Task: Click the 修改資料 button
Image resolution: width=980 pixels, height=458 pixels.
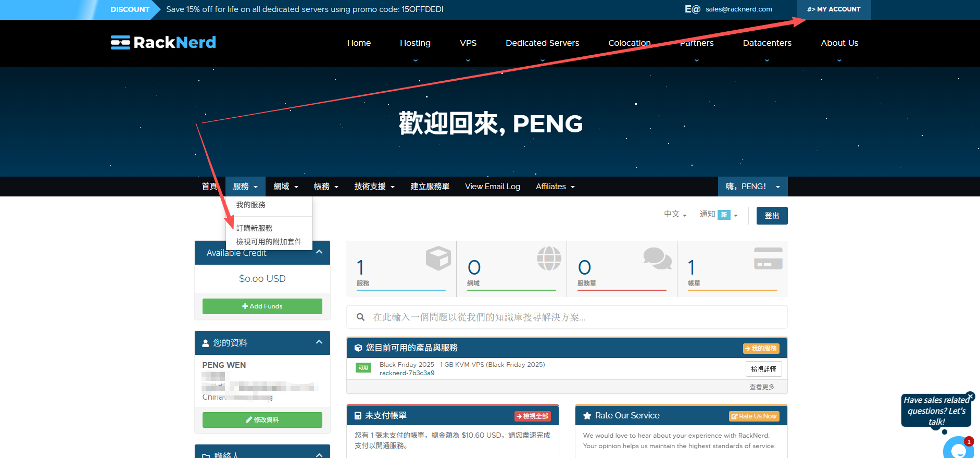Action: 262,420
